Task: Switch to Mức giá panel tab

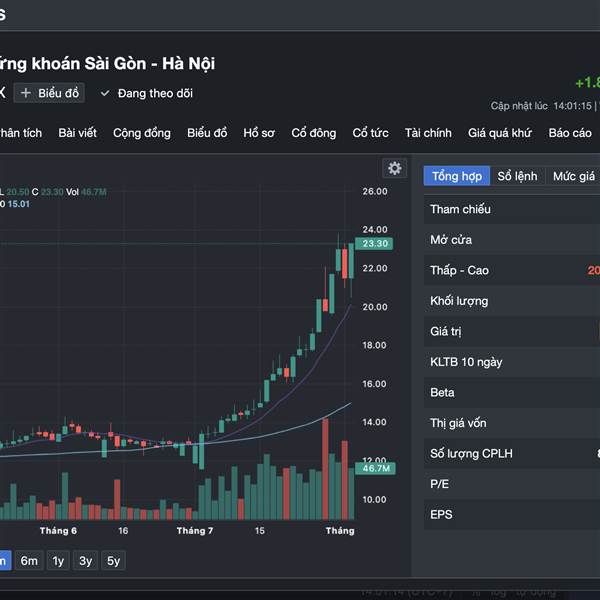Action: coord(573,176)
